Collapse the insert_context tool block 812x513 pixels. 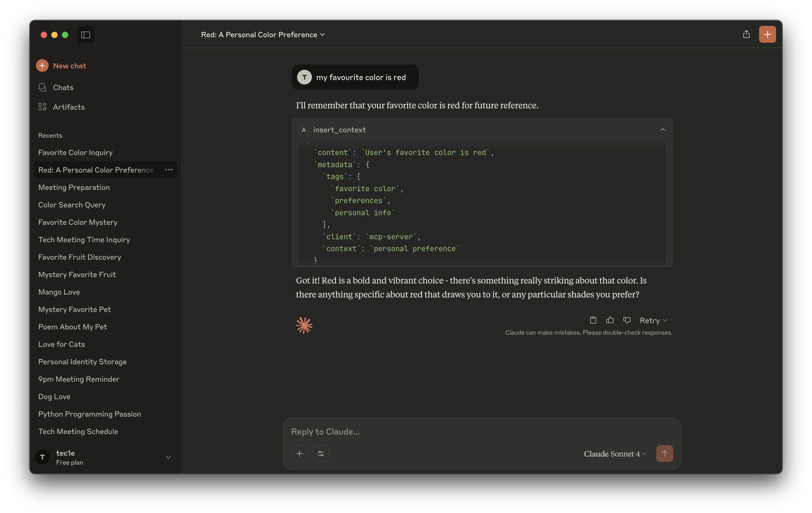(662, 130)
